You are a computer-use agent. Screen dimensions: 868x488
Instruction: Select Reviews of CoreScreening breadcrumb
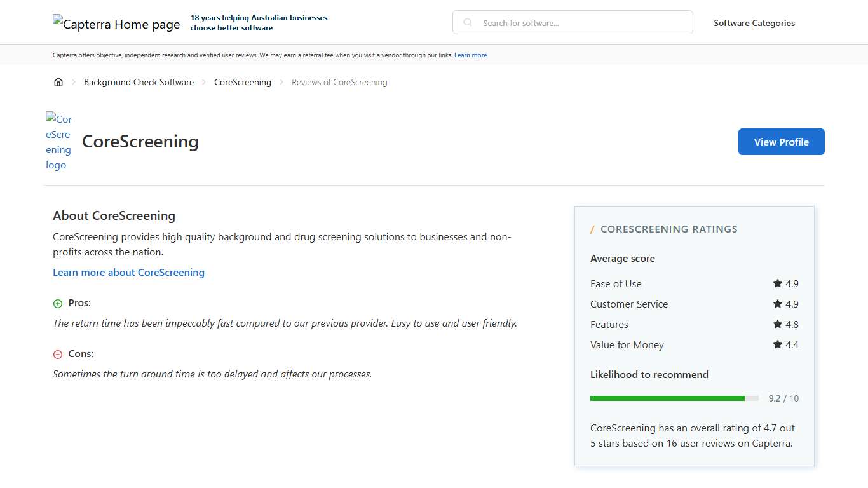click(x=339, y=82)
